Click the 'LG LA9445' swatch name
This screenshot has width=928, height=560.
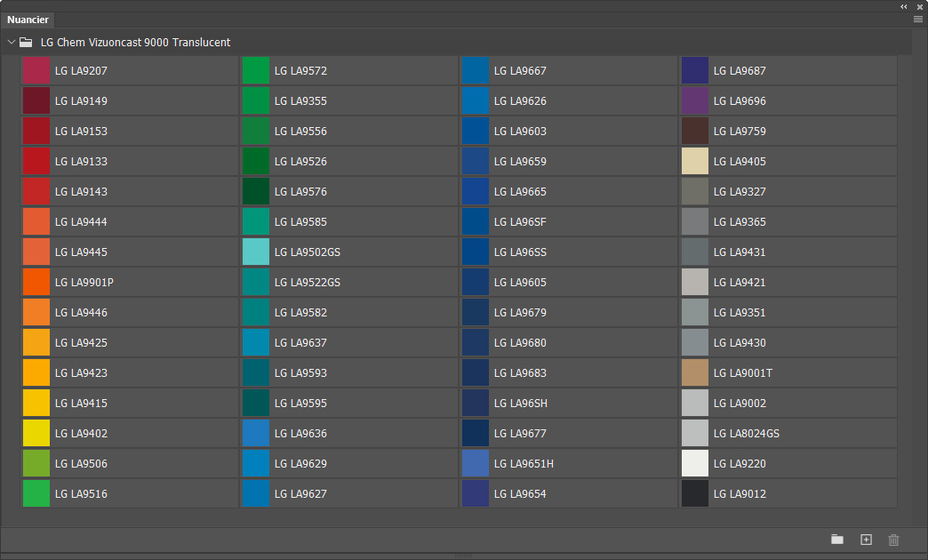(81, 252)
